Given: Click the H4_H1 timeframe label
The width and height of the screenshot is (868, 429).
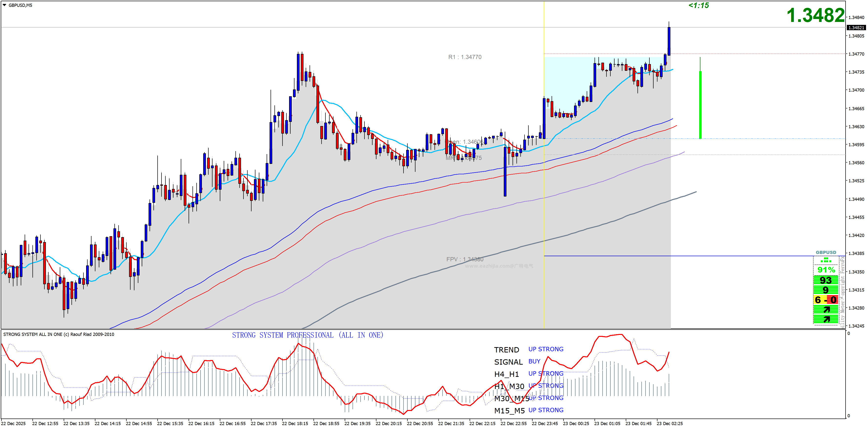Looking at the screenshot, I should [506, 374].
